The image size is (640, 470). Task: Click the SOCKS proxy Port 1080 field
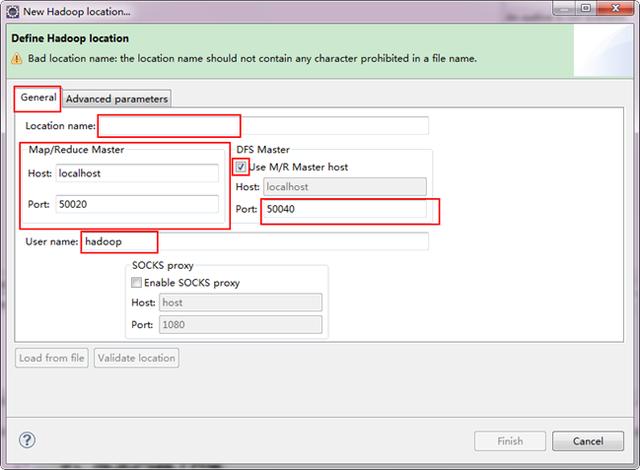click(240, 324)
